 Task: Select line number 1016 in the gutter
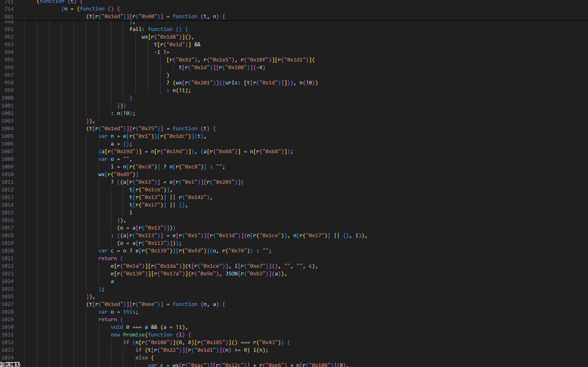click(7, 220)
